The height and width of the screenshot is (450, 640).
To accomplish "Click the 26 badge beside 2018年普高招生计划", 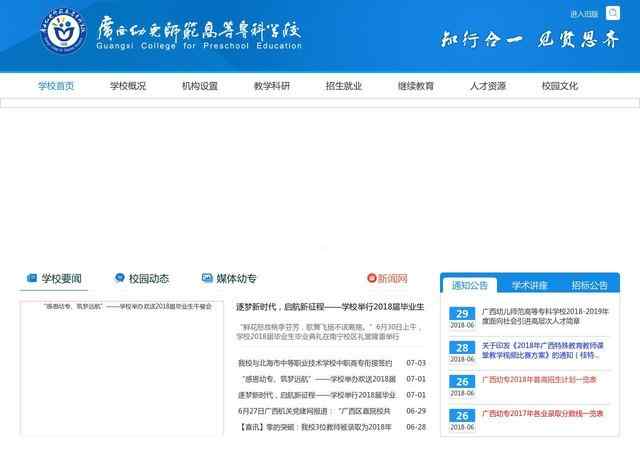I will click(x=462, y=386).
